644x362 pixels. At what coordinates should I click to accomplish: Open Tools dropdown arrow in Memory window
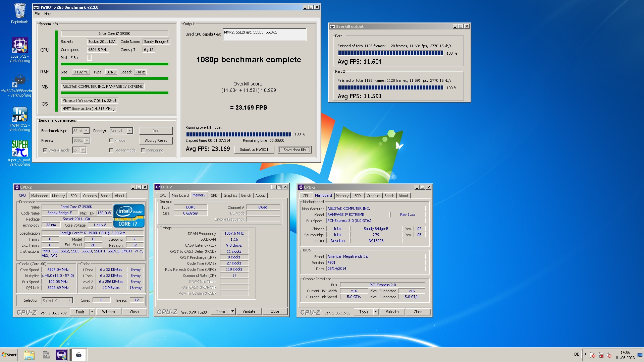pos(232,311)
